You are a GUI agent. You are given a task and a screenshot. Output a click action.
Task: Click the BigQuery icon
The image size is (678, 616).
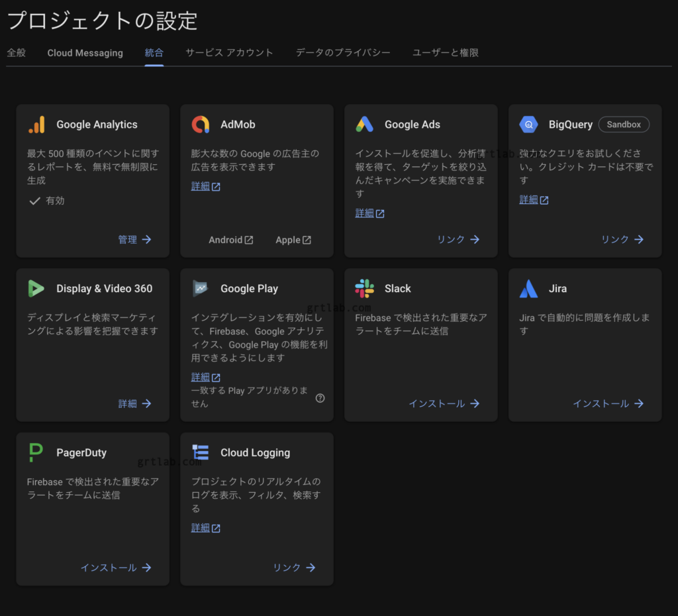click(529, 124)
